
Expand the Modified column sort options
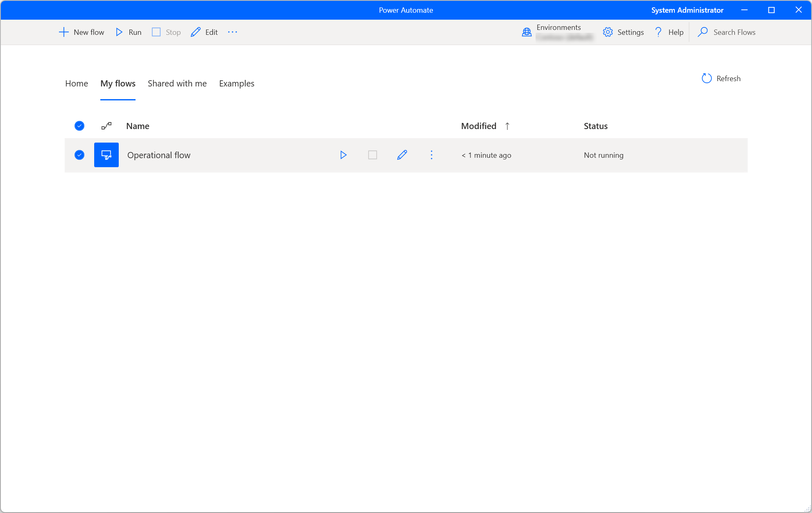[x=506, y=125]
